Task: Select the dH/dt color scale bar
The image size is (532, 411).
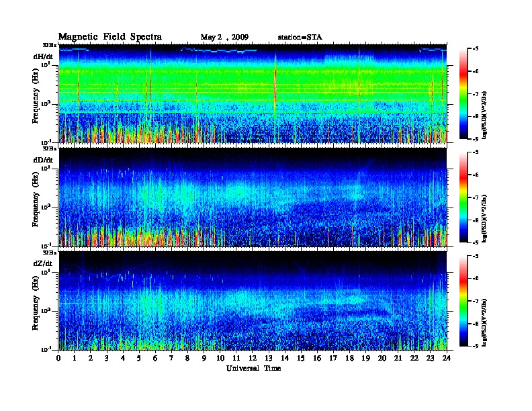Action: point(463,94)
